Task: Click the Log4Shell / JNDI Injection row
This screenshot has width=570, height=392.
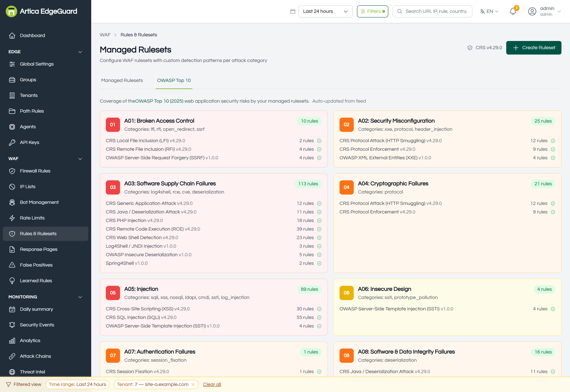Action: point(213,246)
